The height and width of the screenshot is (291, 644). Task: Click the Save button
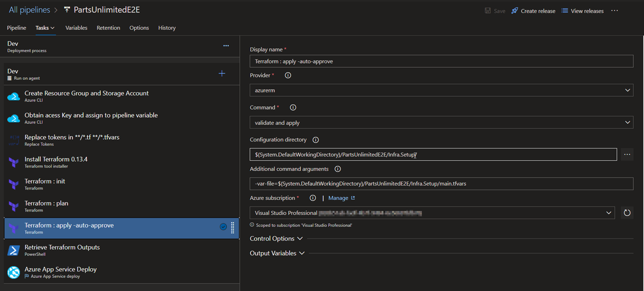pos(495,11)
